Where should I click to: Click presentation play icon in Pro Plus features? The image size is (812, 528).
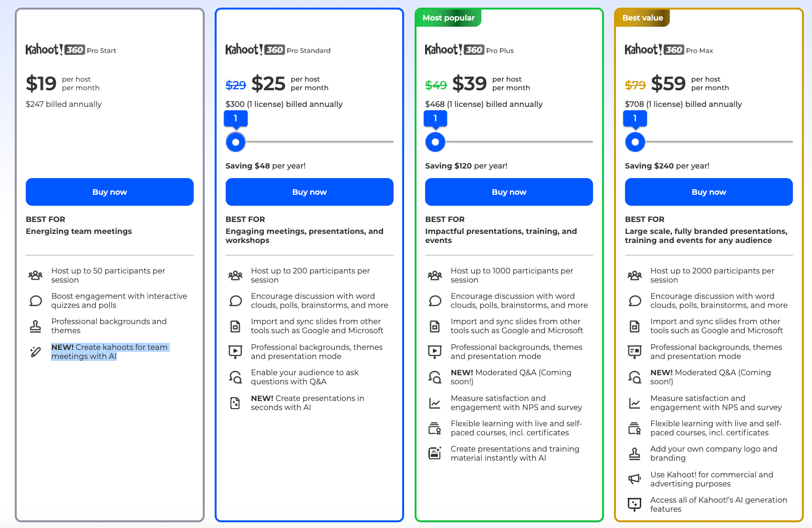tap(435, 352)
